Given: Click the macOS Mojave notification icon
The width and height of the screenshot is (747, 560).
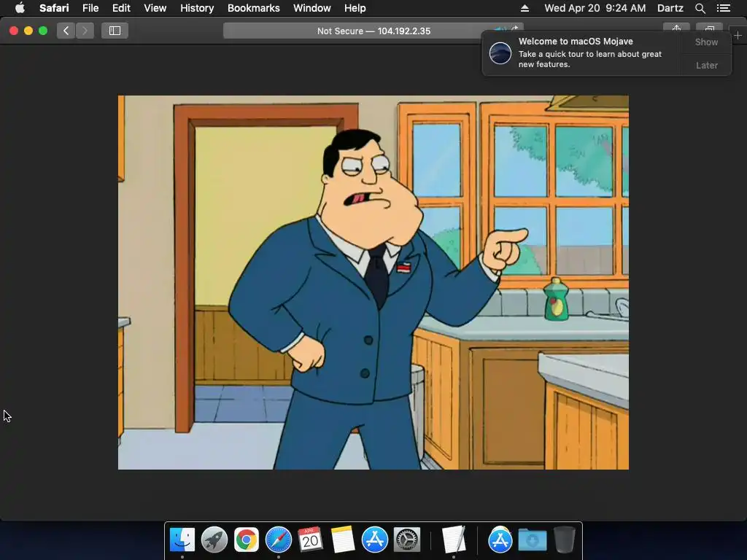Looking at the screenshot, I should pos(500,52).
